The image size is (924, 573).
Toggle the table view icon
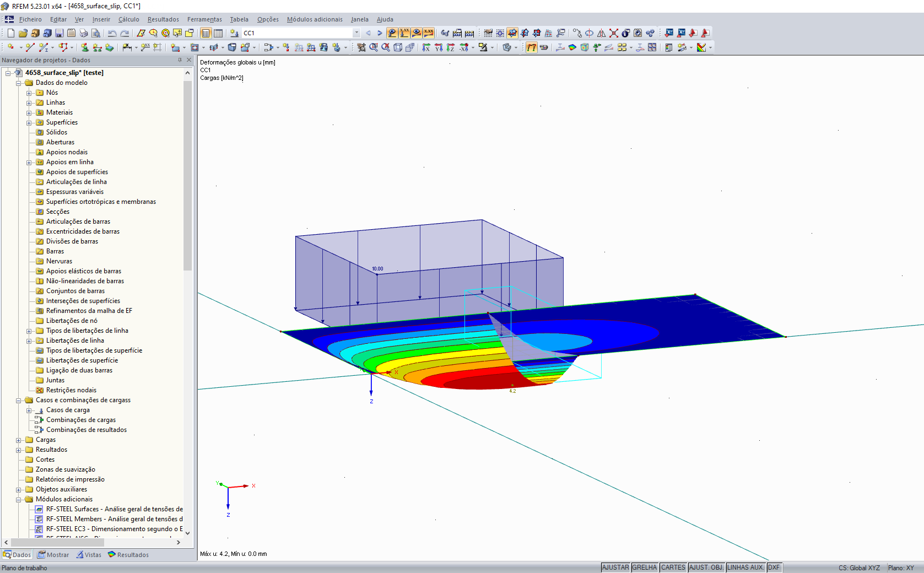tap(218, 33)
